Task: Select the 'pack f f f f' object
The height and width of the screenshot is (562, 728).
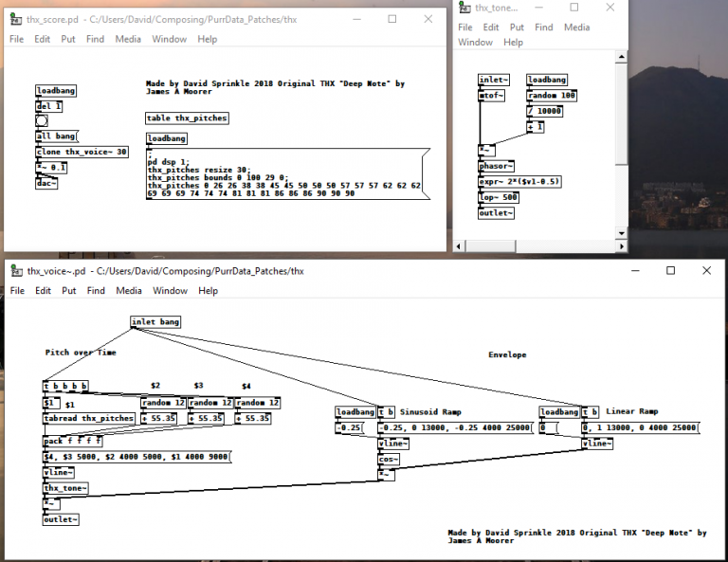Action: point(72,442)
